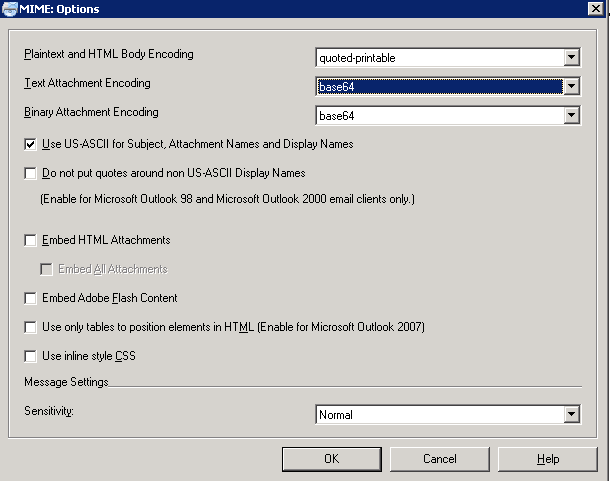Open Help for MIME options
Screen dimensions: 610x481
[x=548, y=459]
